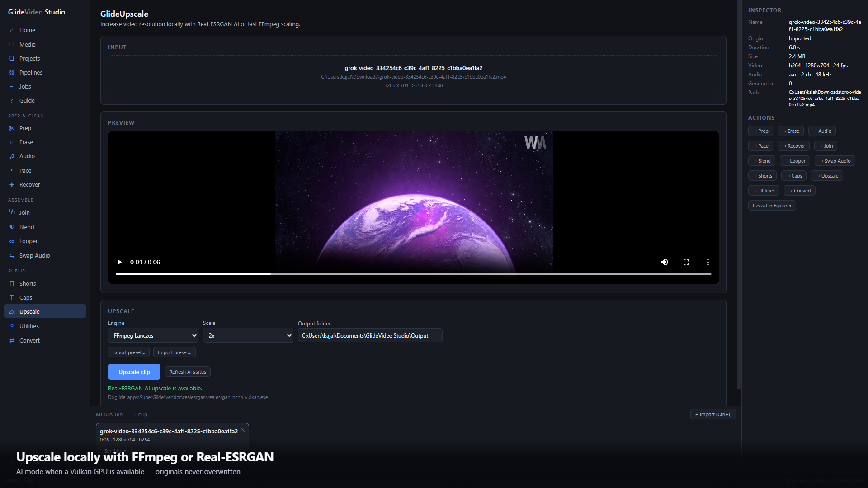Viewport: 868px width, 488px height.
Task: Enter fullscreen on the video preview
Action: [686, 262]
